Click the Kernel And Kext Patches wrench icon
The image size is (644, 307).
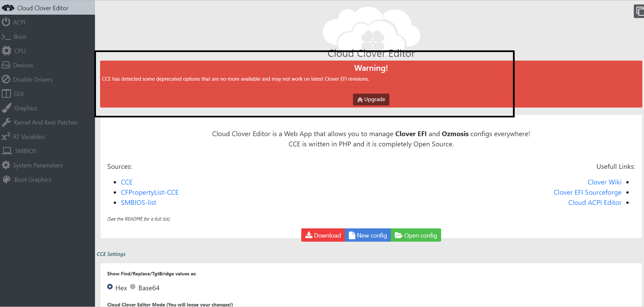click(6, 122)
